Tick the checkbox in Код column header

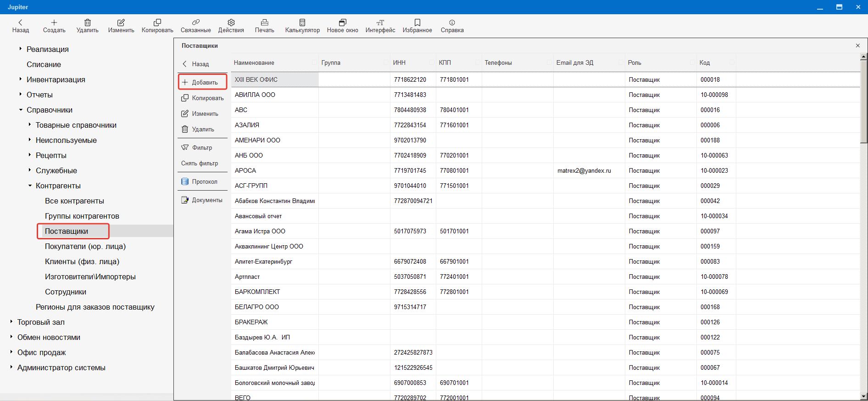click(733, 62)
